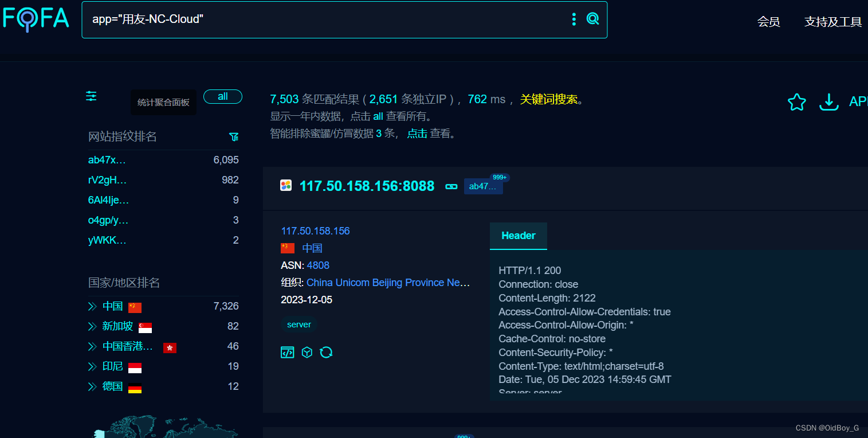Screen dimensions: 868x438
Task: Click the refresh icon under server tag
Action: pos(326,352)
